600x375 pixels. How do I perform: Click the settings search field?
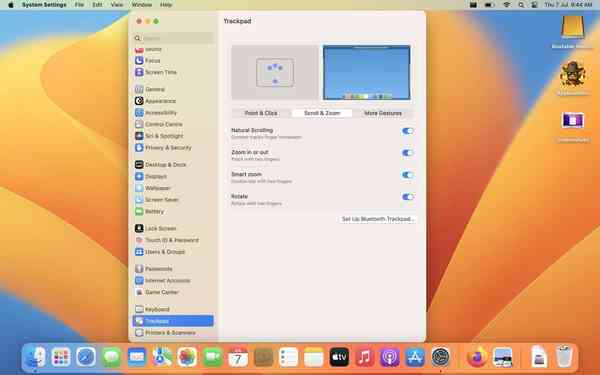click(173, 38)
